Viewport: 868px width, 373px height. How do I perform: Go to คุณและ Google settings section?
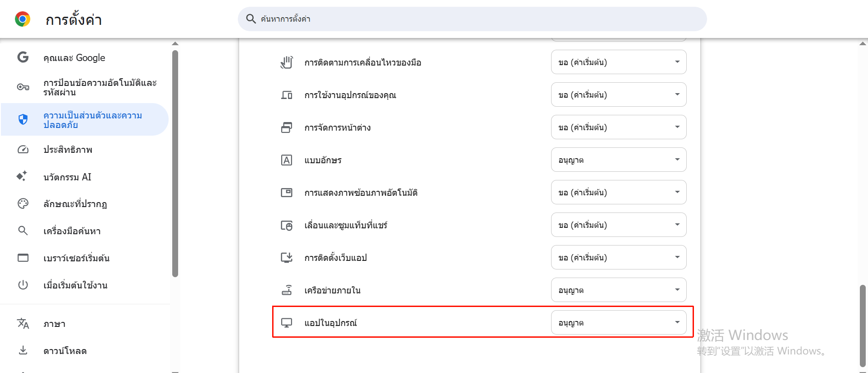[74, 58]
